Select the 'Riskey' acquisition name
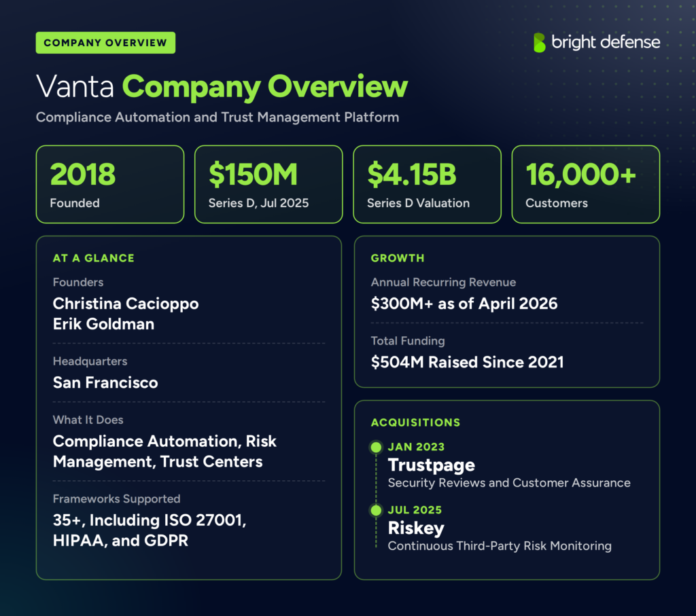The height and width of the screenshot is (616, 696). [x=416, y=528]
